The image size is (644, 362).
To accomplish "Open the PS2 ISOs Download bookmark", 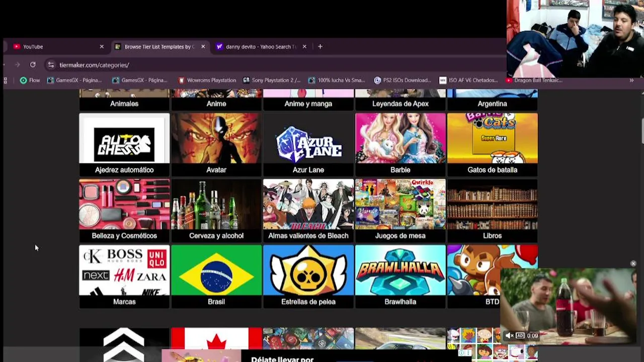I will (x=403, y=80).
